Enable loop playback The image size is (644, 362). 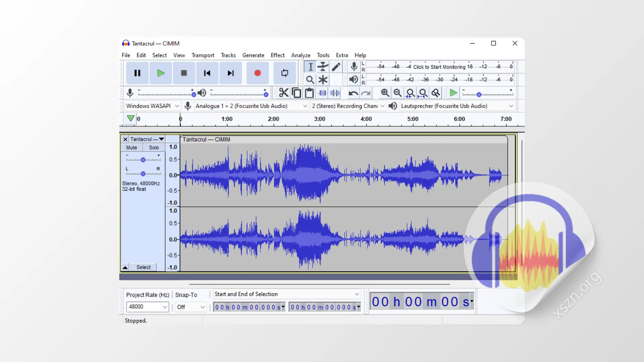[284, 73]
